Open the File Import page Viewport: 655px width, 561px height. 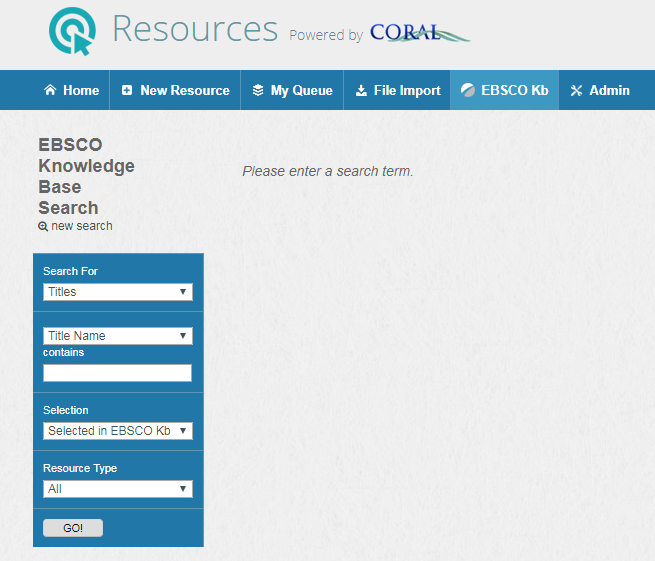tap(397, 90)
